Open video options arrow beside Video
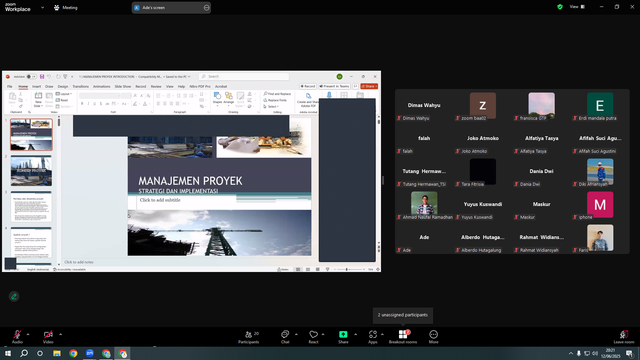Screen dimensions: 640x360 coord(60,334)
